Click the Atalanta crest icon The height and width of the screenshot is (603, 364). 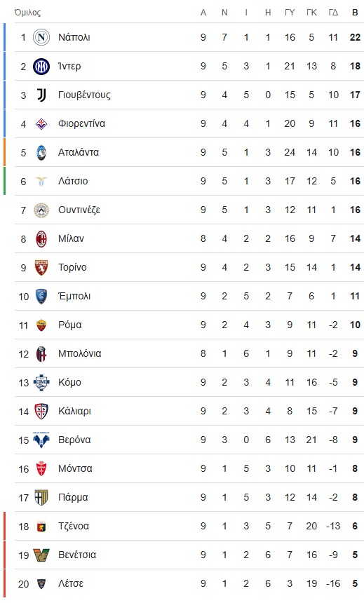click(41, 152)
